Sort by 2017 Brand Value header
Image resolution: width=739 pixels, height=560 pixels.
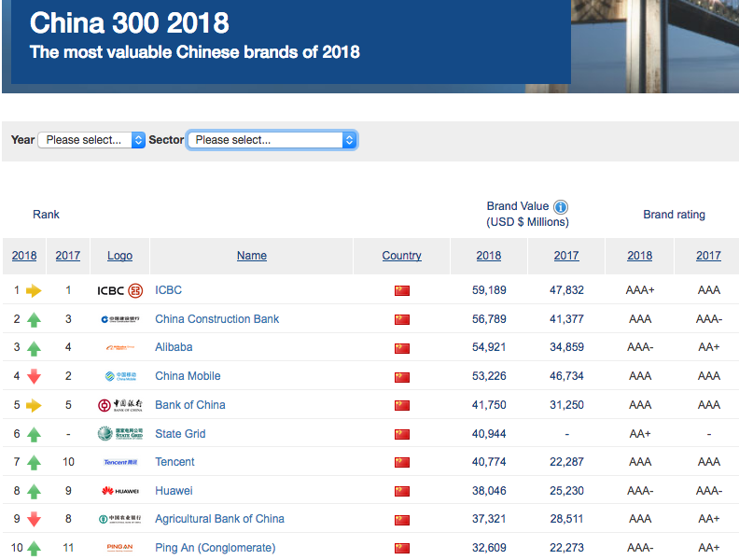point(566,256)
